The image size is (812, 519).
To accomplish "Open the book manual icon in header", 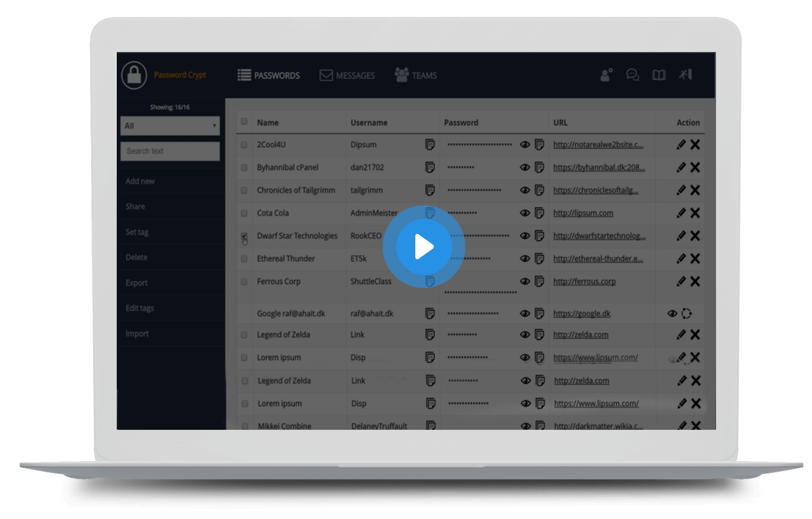I will (658, 75).
